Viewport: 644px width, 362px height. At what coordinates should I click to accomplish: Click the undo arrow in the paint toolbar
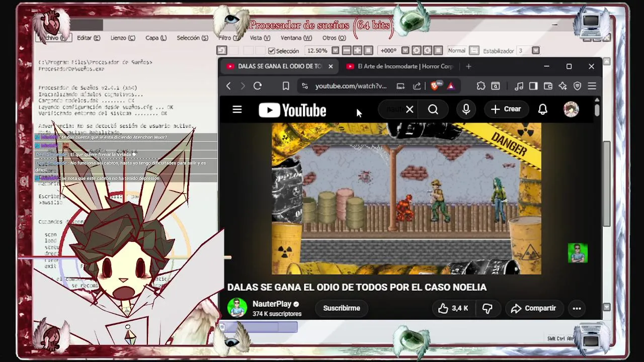(x=222, y=51)
